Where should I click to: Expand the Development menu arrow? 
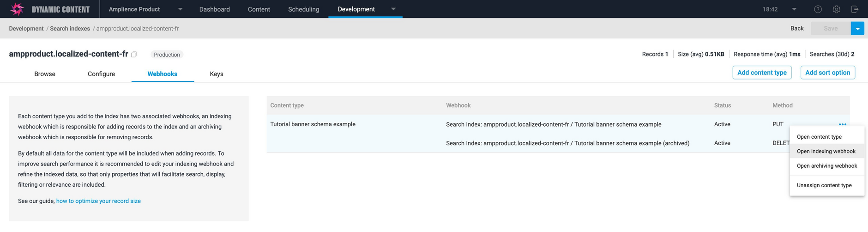pyautogui.click(x=393, y=9)
